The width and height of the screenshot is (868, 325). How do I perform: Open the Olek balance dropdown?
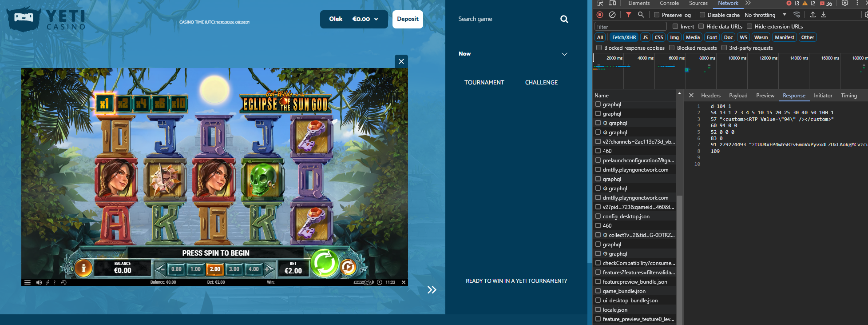pos(354,19)
